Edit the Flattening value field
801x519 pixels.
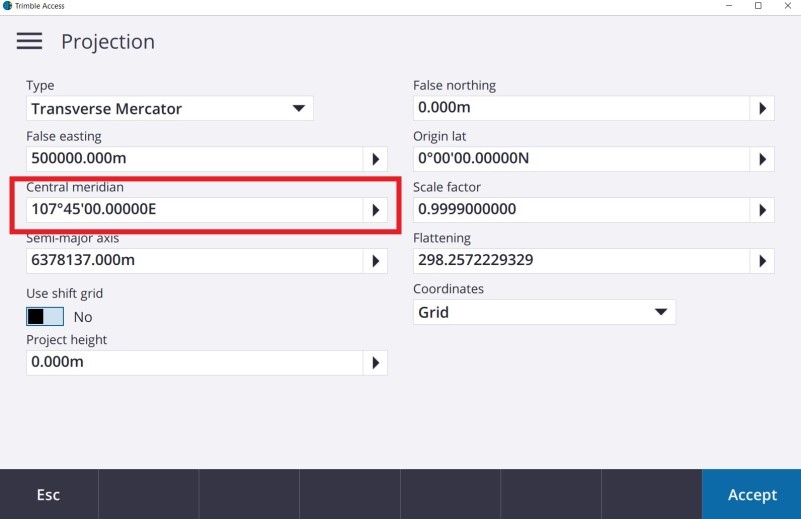pos(581,261)
